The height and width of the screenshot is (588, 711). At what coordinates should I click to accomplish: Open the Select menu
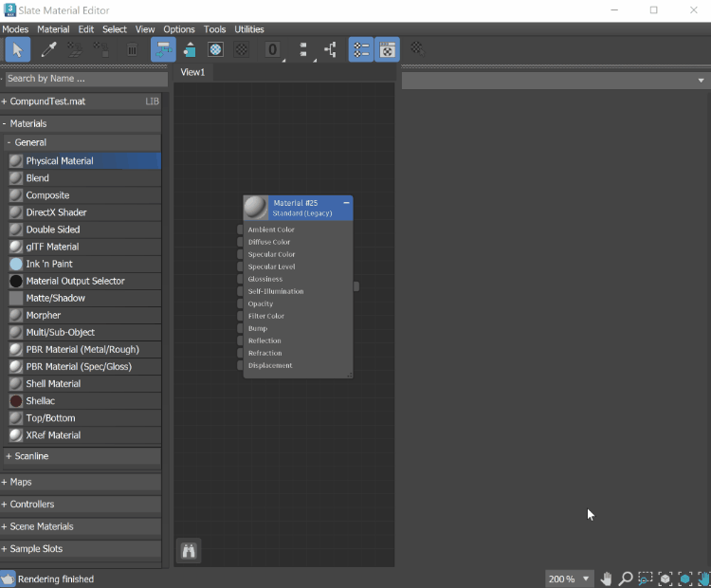(115, 29)
